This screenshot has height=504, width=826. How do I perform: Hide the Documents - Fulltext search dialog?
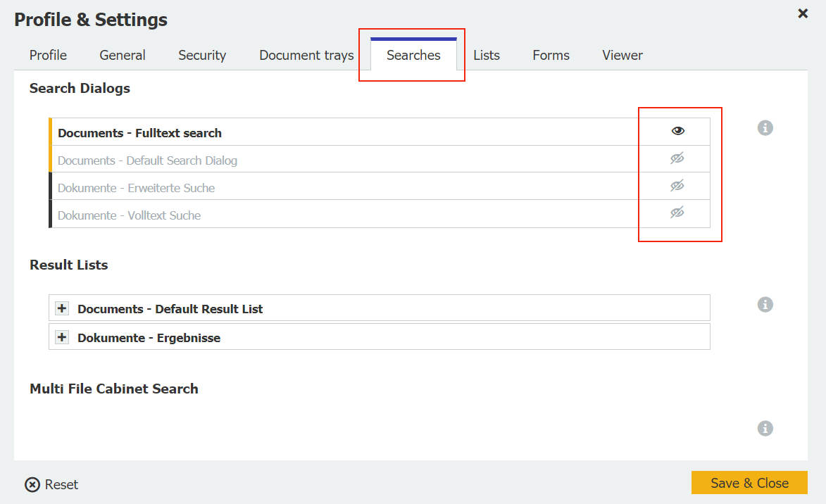click(677, 131)
